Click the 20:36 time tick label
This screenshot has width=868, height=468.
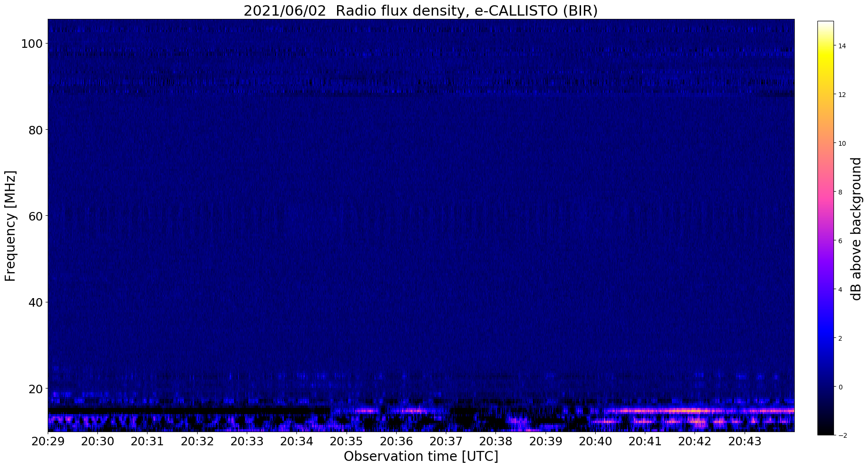click(x=396, y=442)
